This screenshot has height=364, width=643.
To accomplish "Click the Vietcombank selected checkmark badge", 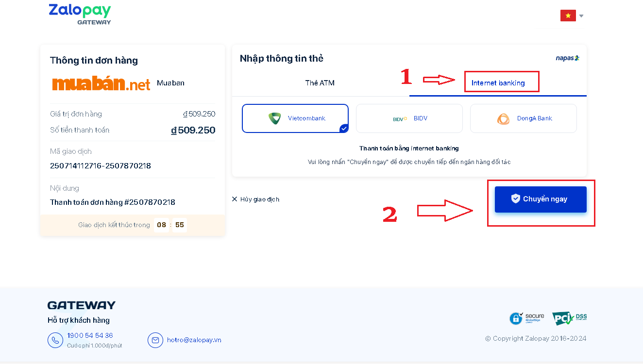I will pyautogui.click(x=344, y=128).
